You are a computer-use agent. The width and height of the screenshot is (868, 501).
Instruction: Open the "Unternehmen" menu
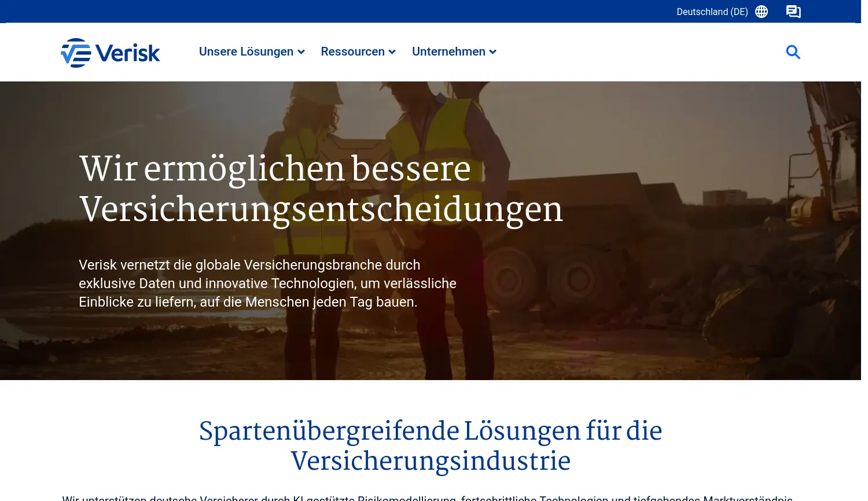448,51
